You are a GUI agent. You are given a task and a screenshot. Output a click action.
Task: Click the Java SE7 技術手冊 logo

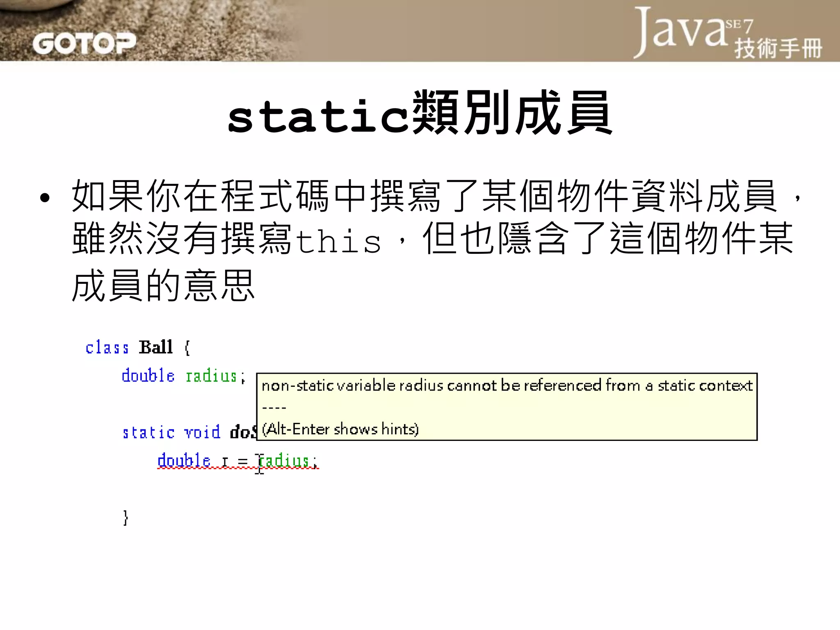pos(728,33)
